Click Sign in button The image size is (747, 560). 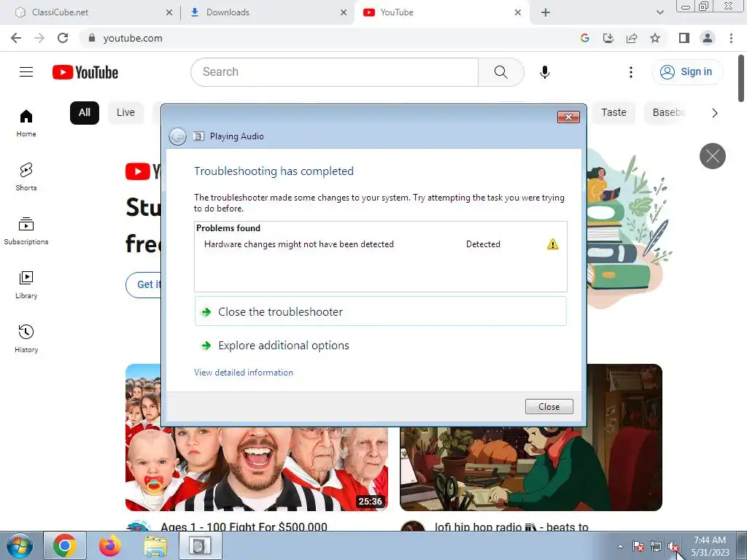click(687, 72)
